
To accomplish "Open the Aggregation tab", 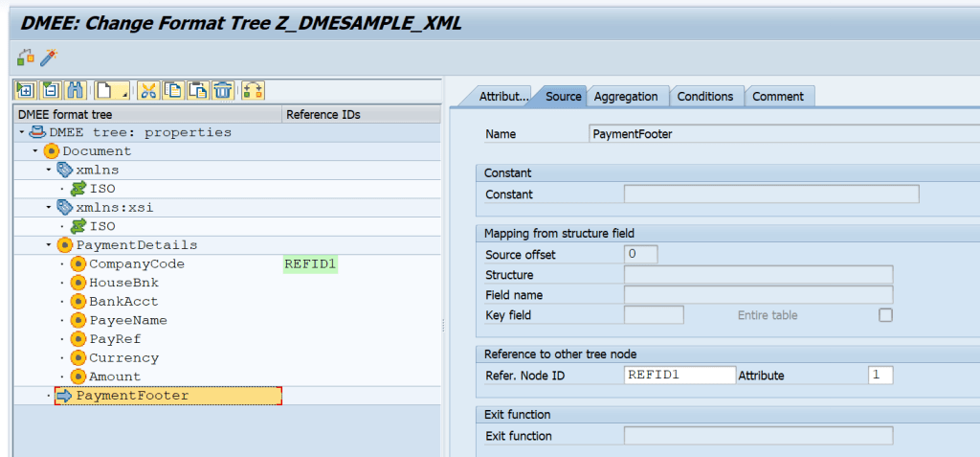I will tap(626, 97).
